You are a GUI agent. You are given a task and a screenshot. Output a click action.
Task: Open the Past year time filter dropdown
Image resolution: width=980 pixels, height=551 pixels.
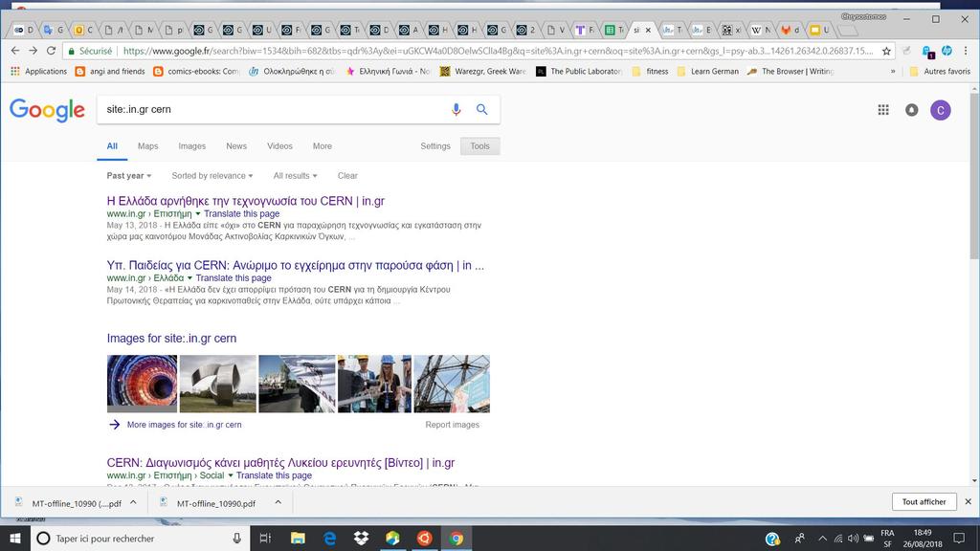pos(129,176)
